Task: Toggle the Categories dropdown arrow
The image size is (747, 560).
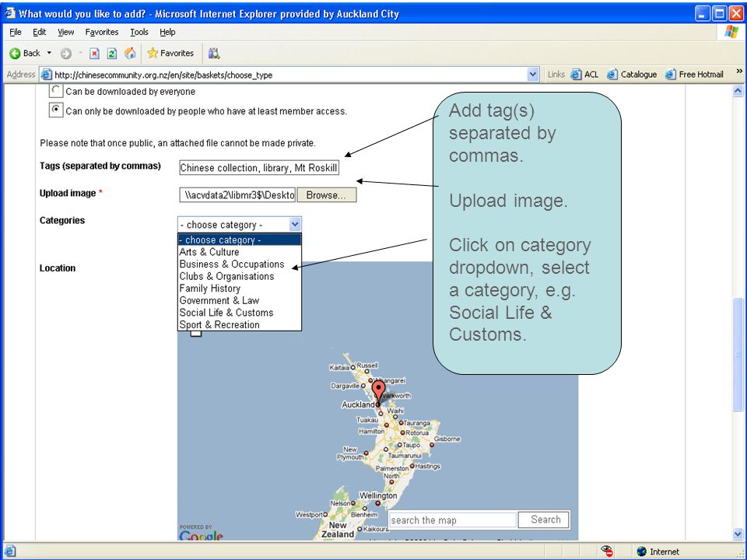Action: [295, 224]
